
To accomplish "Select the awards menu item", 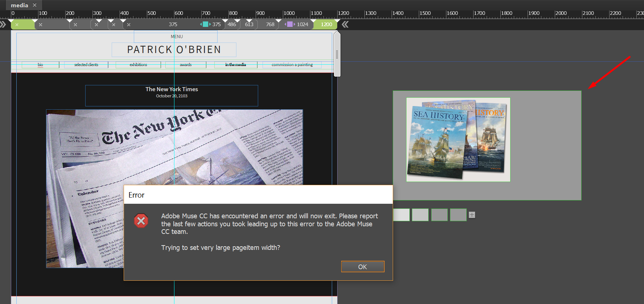I will coord(186,65).
